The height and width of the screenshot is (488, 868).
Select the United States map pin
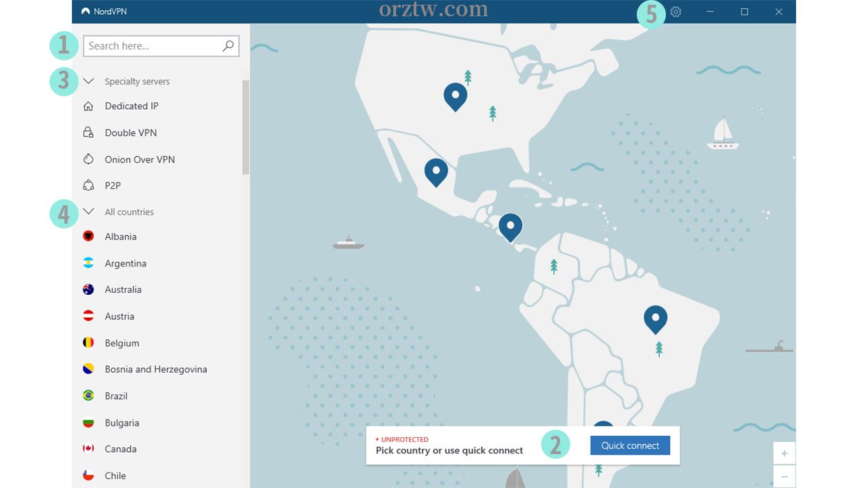[x=455, y=97]
